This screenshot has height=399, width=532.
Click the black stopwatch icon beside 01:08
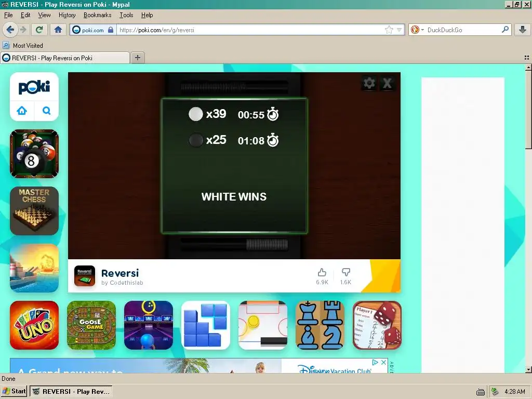tap(273, 140)
